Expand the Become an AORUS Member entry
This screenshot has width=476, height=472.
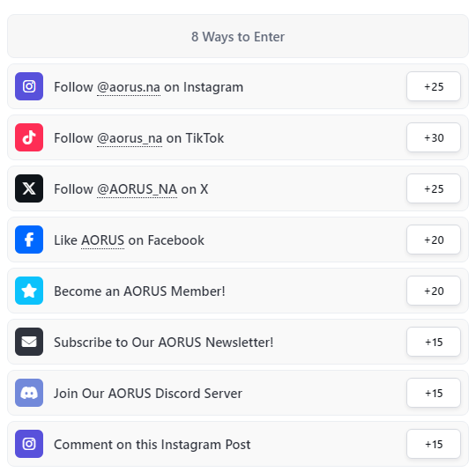pyautogui.click(x=238, y=291)
